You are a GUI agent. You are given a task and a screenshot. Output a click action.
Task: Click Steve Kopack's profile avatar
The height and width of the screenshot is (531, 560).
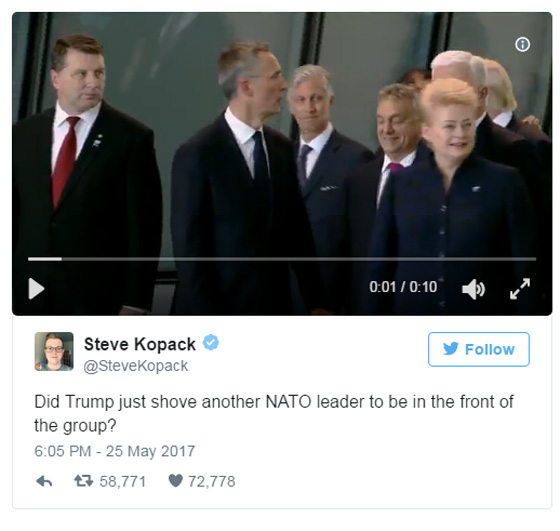pos(54,351)
